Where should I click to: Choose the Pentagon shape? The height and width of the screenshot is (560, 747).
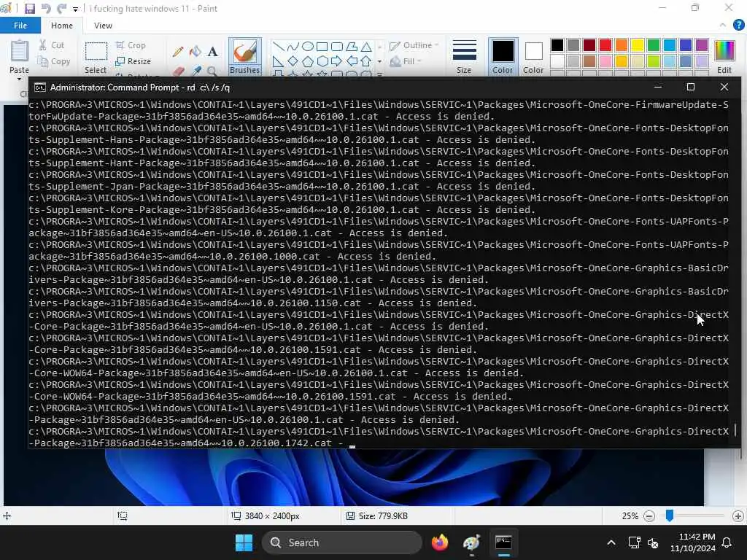point(308,61)
